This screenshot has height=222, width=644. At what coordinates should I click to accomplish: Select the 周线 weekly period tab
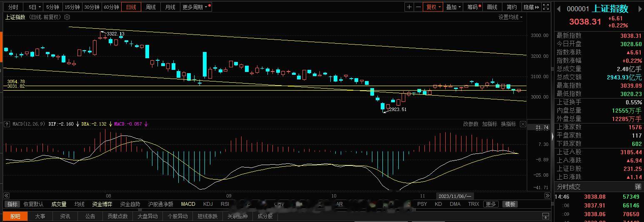[x=150, y=7]
